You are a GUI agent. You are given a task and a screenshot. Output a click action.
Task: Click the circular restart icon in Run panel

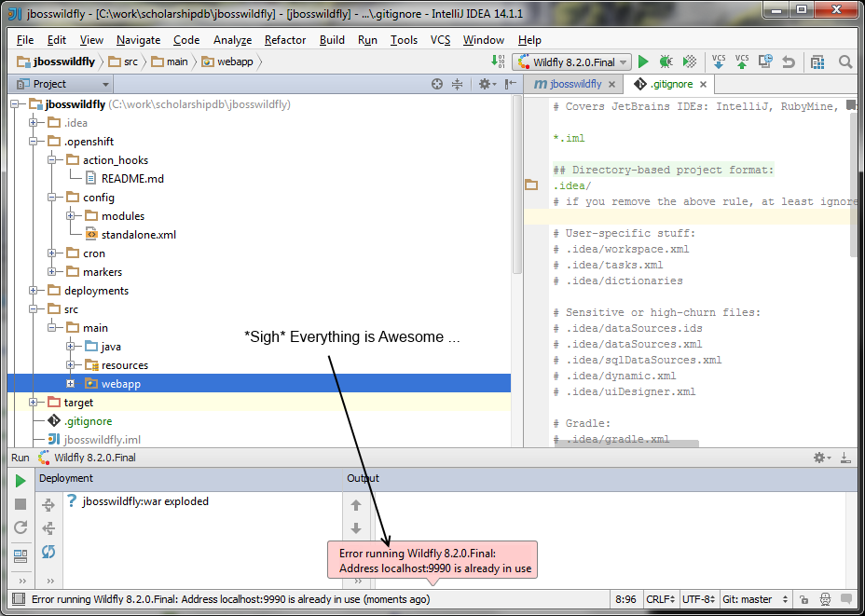pyautogui.click(x=21, y=527)
